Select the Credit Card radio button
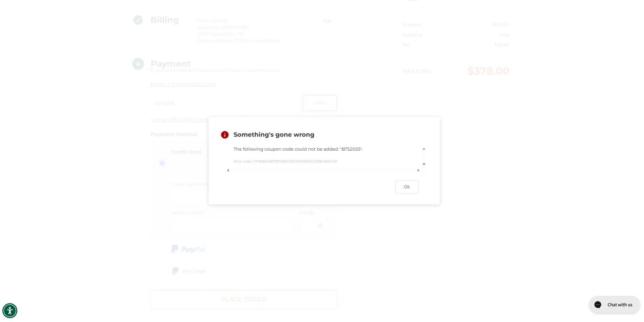The image size is (644, 322). [162, 163]
